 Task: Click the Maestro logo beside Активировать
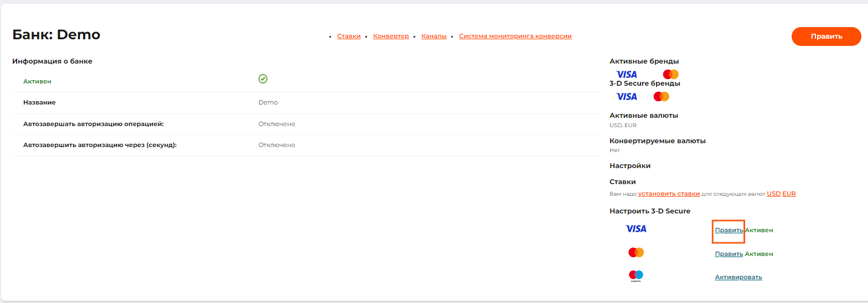[x=636, y=275]
